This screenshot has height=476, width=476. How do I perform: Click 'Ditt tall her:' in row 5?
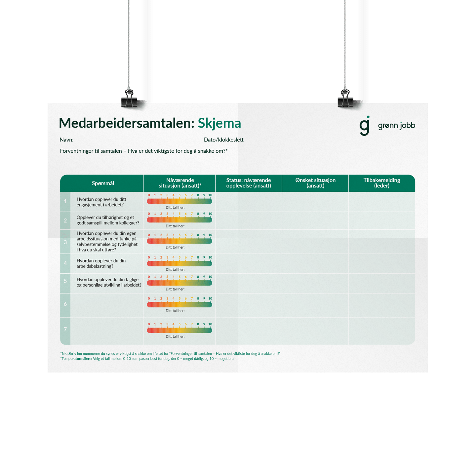(175, 289)
